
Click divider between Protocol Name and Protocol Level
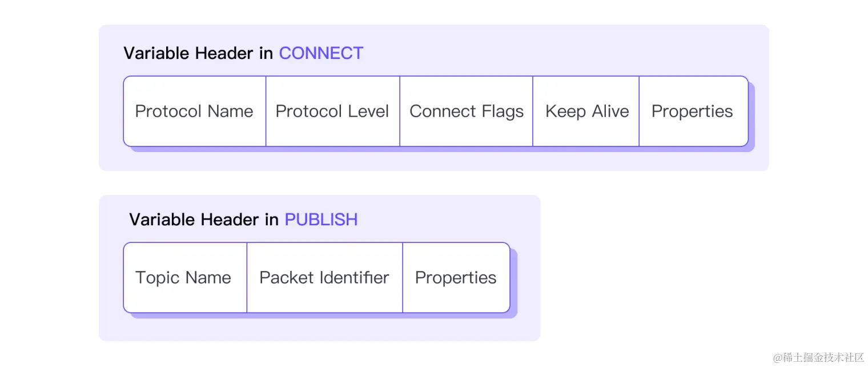(266, 111)
